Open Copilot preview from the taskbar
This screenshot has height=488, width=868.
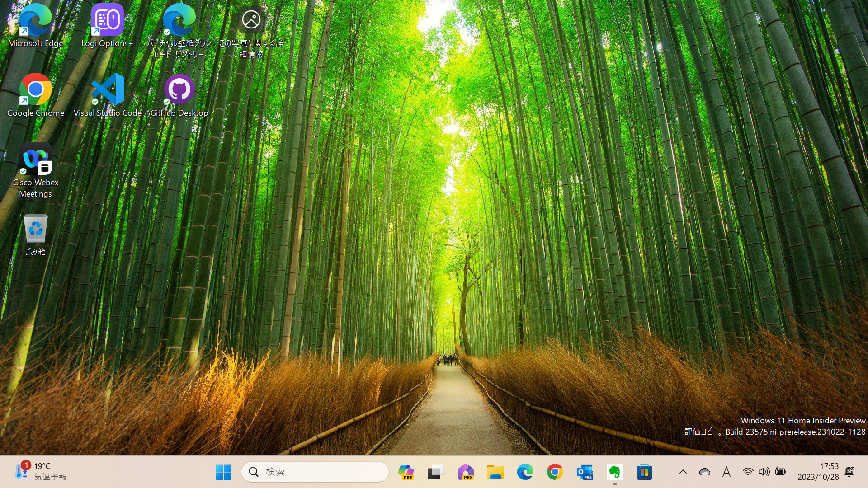click(x=406, y=472)
